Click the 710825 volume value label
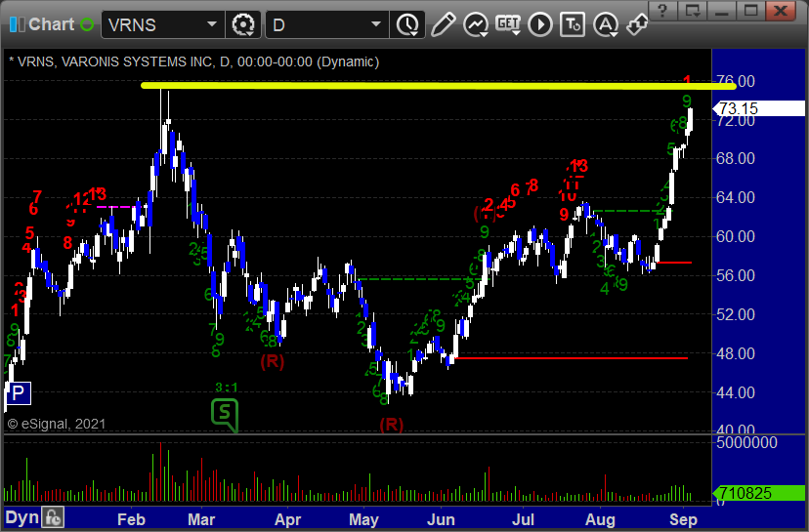Image resolution: width=809 pixels, height=532 pixels. click(758, 493)
